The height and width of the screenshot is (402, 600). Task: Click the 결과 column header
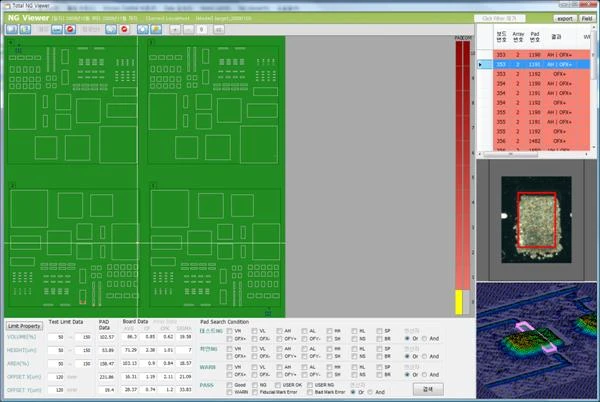[x=556, y=37]
